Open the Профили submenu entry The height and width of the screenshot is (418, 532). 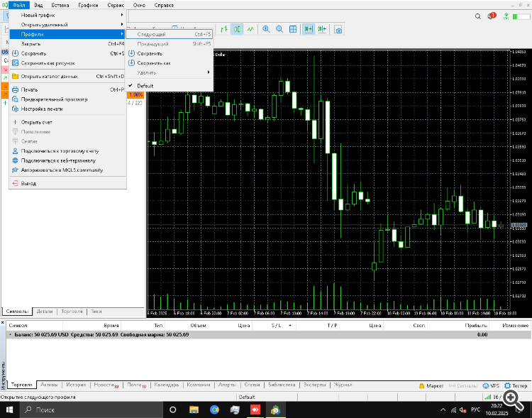(x=67, y=34)
